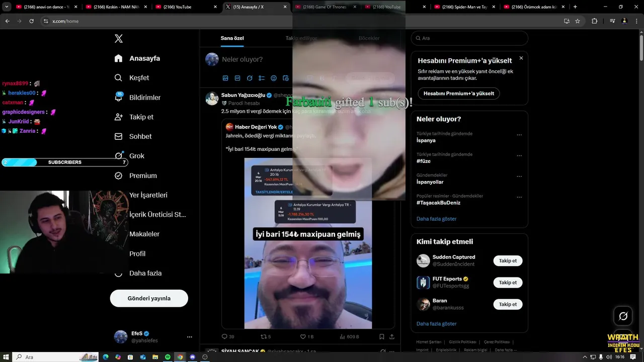
Task: Add image media to new post
Action: pyautogui.click(x=225, y=78)
